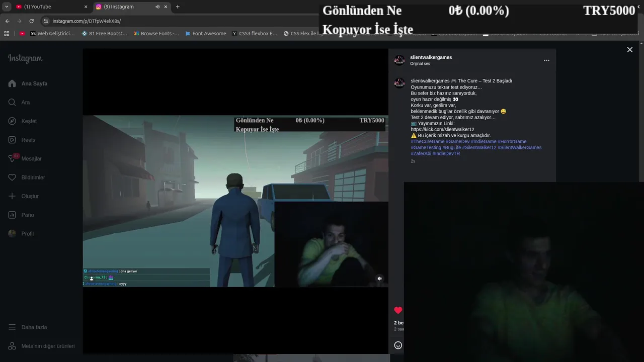Click the avatar beside the caption
644x362 pixels.
tap(399, 83)
